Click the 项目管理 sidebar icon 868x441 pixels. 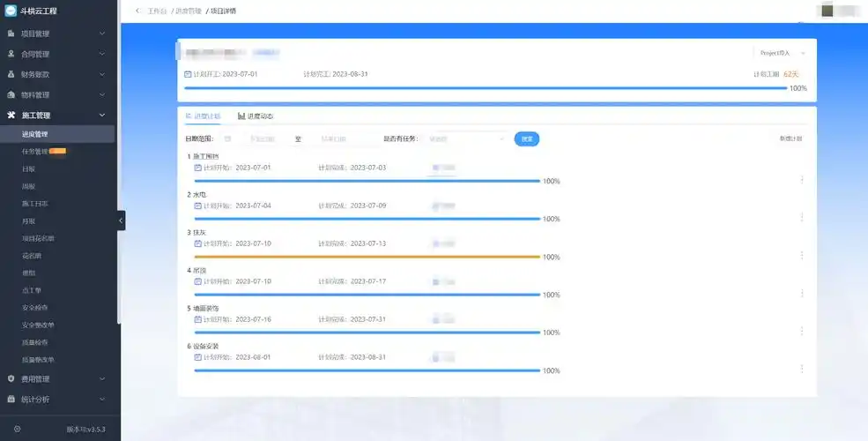pos(11,34)
